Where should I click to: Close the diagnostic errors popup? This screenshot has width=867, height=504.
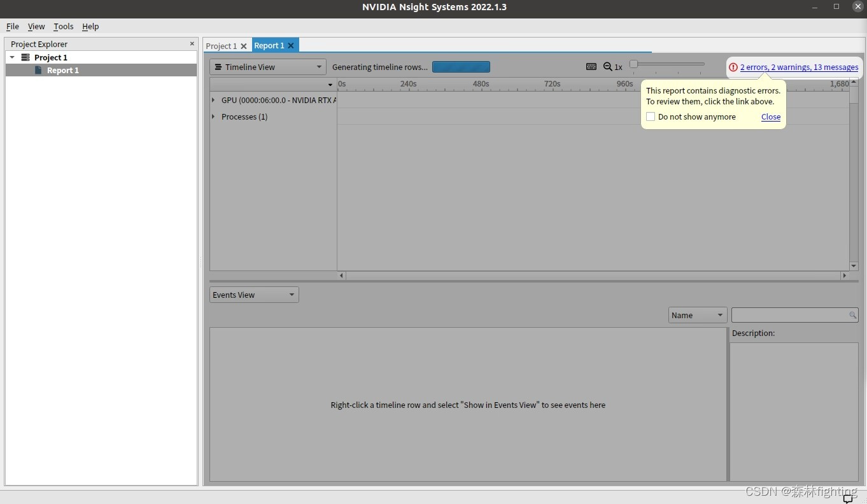[x=770, y=116]
